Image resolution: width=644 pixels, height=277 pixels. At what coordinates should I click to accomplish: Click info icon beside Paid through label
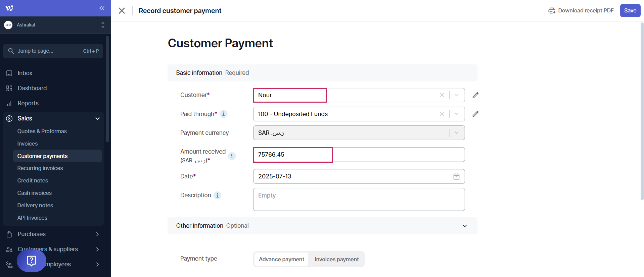click(223, 114)
